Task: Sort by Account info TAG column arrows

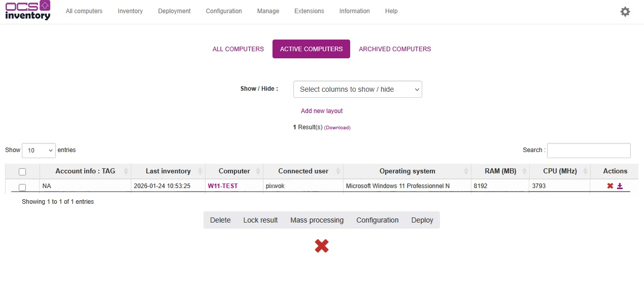Action: point(126,171)
